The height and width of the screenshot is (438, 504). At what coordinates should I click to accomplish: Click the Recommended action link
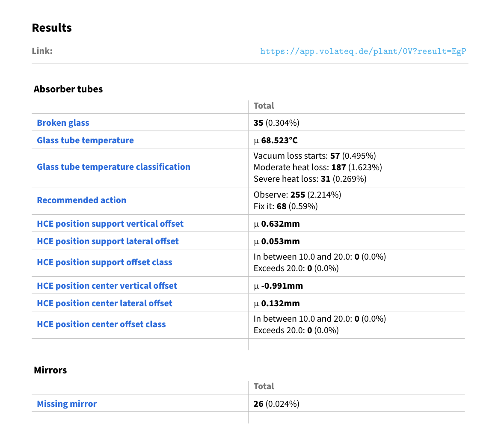click(81, 200)
